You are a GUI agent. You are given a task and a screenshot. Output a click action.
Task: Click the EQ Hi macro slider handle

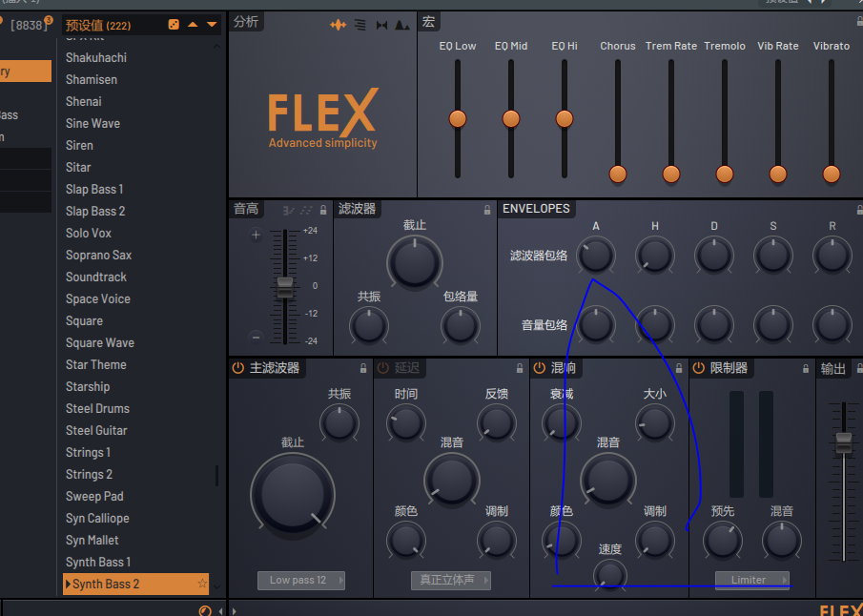click(x=565, y=119)
